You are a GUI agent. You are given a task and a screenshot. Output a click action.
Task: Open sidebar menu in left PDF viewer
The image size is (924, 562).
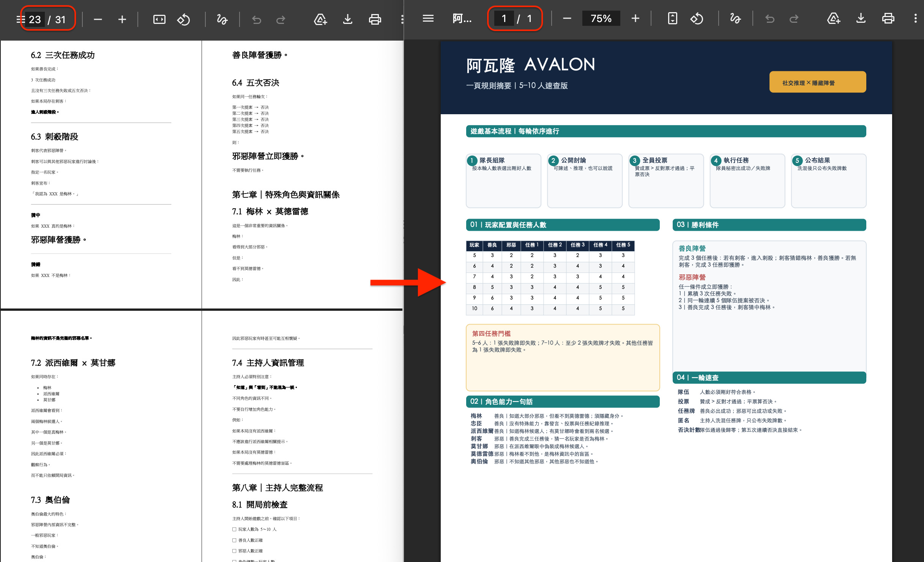(x=20, y=19)
